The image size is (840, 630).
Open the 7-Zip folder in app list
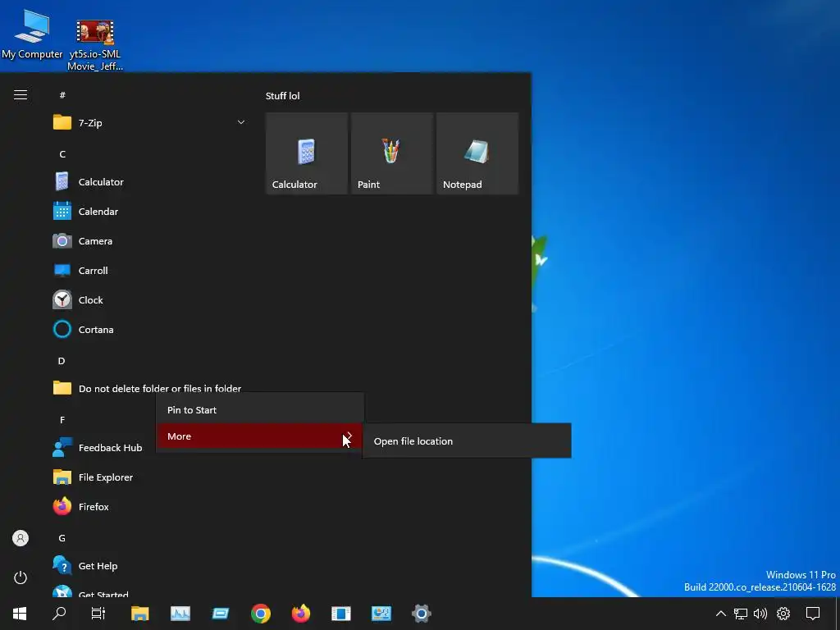pyautogui.click(x=149, y=123)
